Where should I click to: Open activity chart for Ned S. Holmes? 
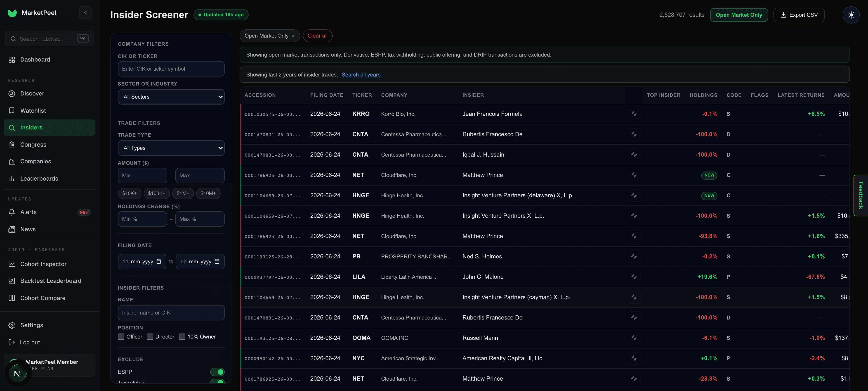click(634, 256)
